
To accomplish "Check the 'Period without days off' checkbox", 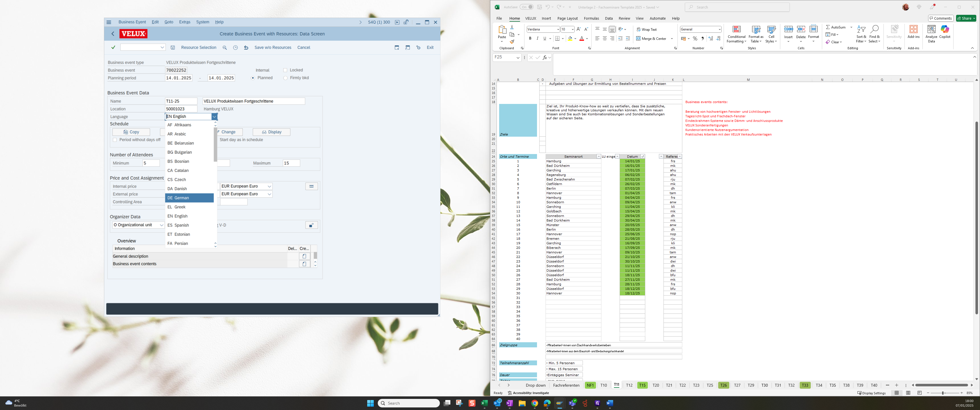I will [115, 140].
